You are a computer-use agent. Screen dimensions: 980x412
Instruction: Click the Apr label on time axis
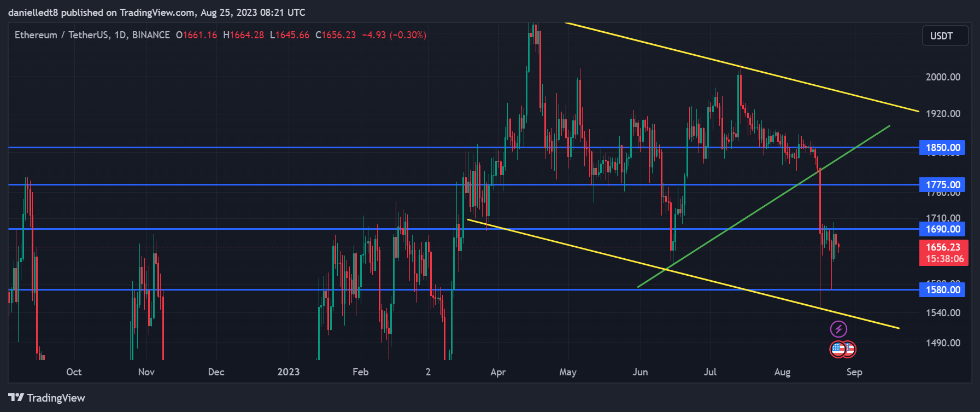[498, 372]
